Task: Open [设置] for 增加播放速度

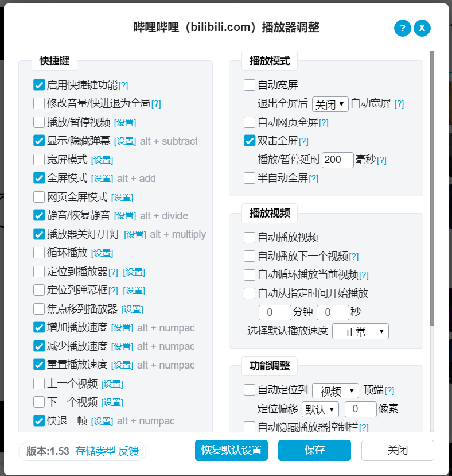Action: click(x=122, y=328)
